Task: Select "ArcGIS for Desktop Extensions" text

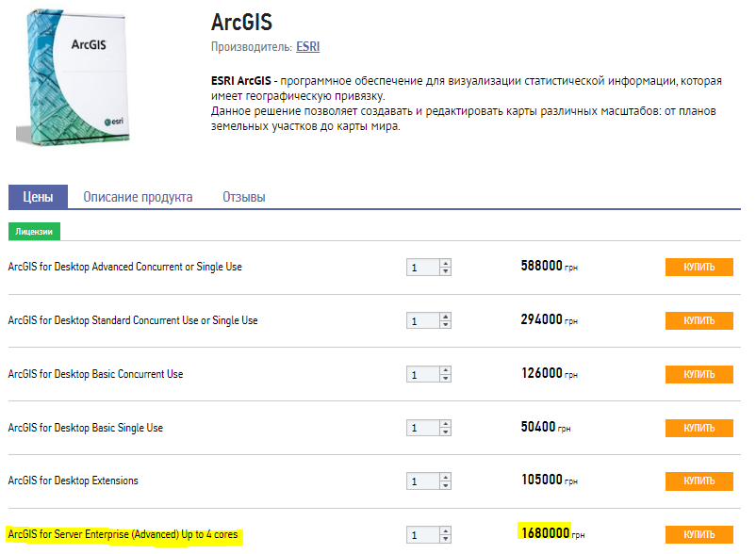Action: tap(73, 481)
